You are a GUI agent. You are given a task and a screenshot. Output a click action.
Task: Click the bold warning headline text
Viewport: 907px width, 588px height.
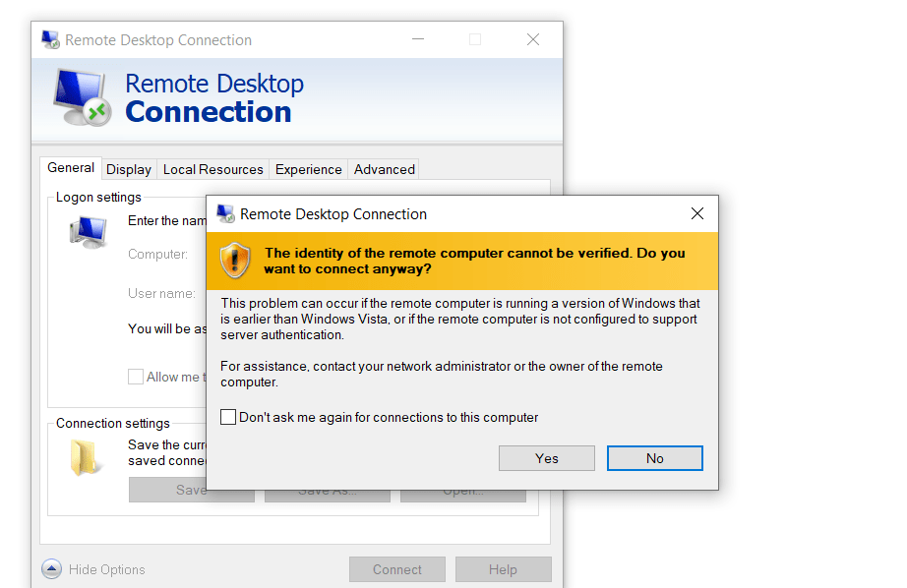point(474,261)
